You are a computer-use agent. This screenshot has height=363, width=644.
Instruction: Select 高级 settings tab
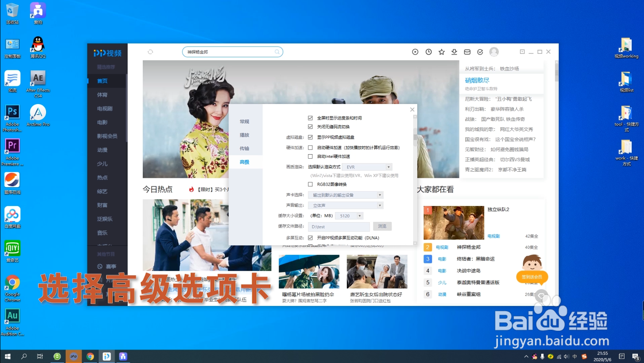click(245, 162)
